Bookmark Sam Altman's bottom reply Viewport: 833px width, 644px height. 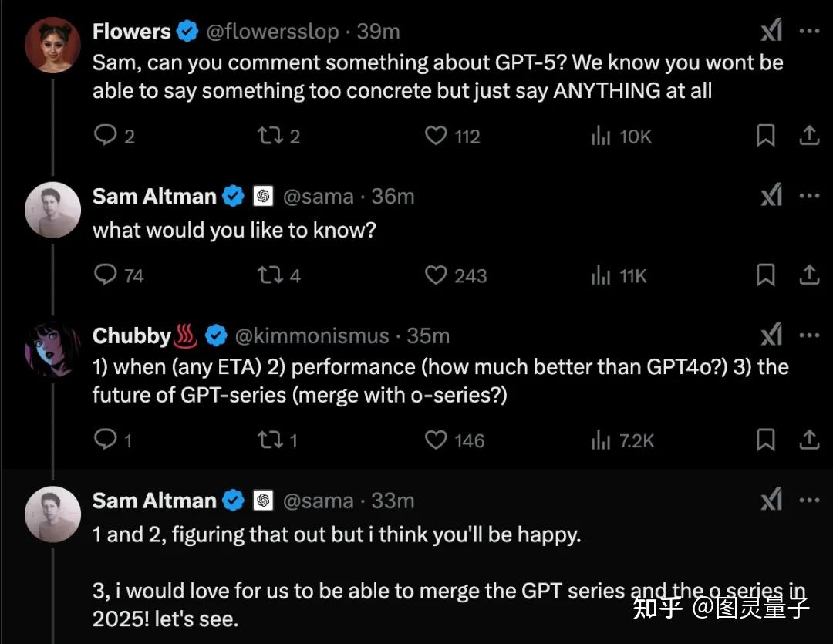765,275
